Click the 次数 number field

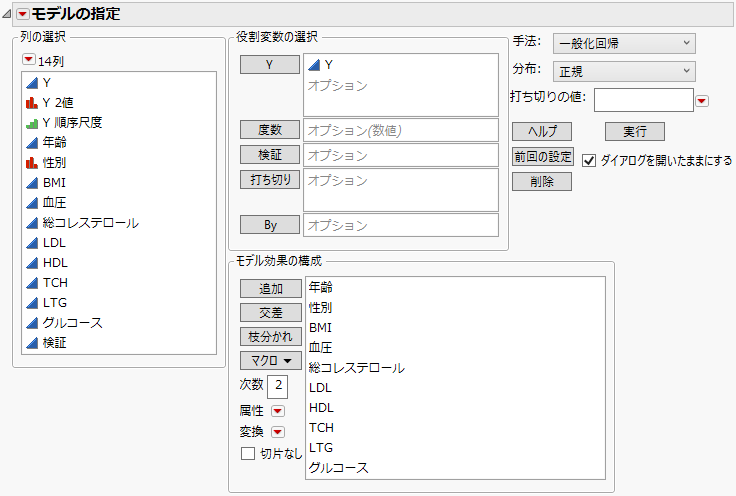point(277,385)
